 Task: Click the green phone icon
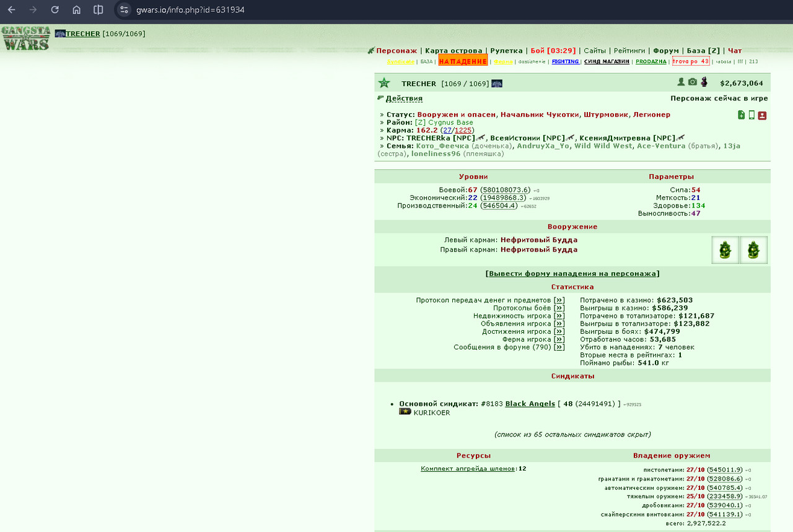pos(751,115)
